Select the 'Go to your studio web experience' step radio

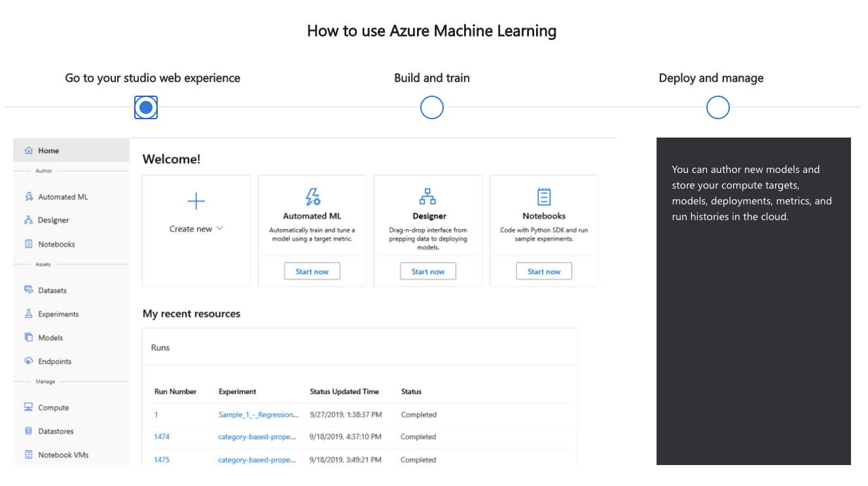pos(146,107)
